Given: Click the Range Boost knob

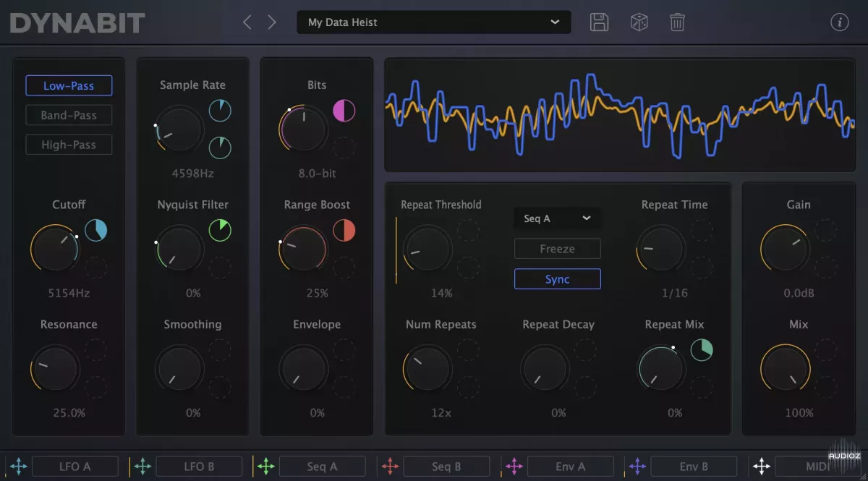Looking at the screenshot, I should click(304, 249).
